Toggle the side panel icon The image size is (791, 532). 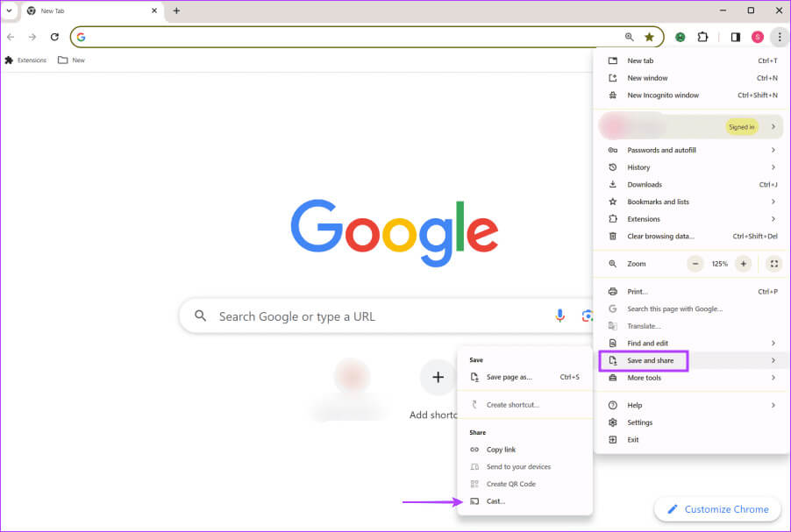click(x=736, y=37)
